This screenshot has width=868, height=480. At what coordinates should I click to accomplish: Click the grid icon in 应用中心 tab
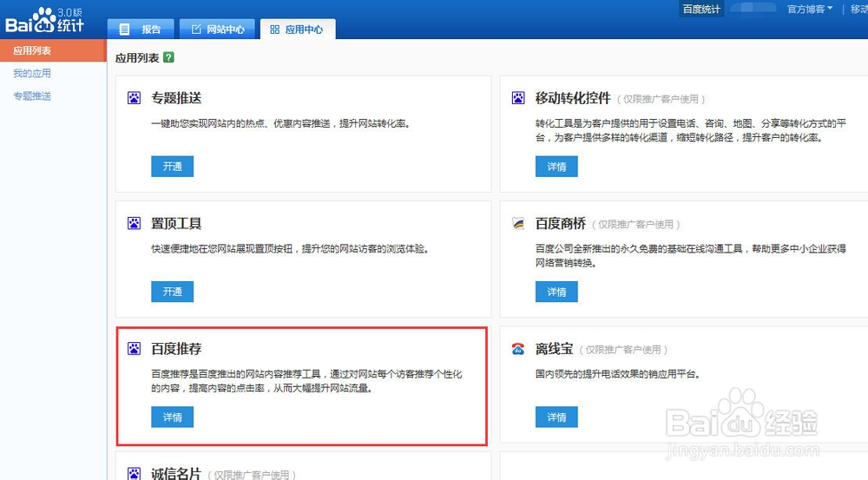pos(274,30)
